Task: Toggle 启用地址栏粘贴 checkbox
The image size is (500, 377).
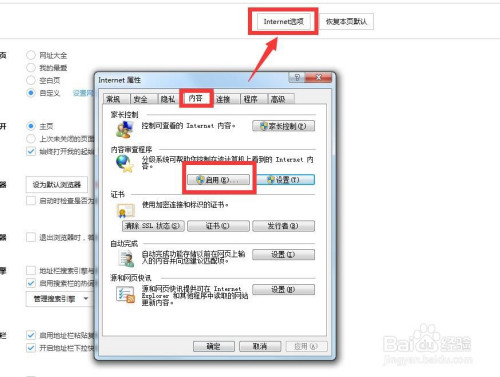Action: [x=31, y=335]
